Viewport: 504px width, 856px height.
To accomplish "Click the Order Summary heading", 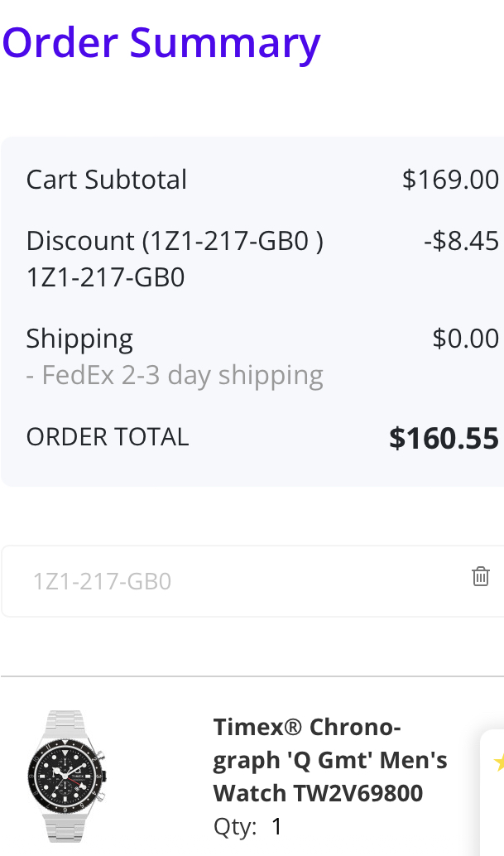I will click(x=161, y=42).
